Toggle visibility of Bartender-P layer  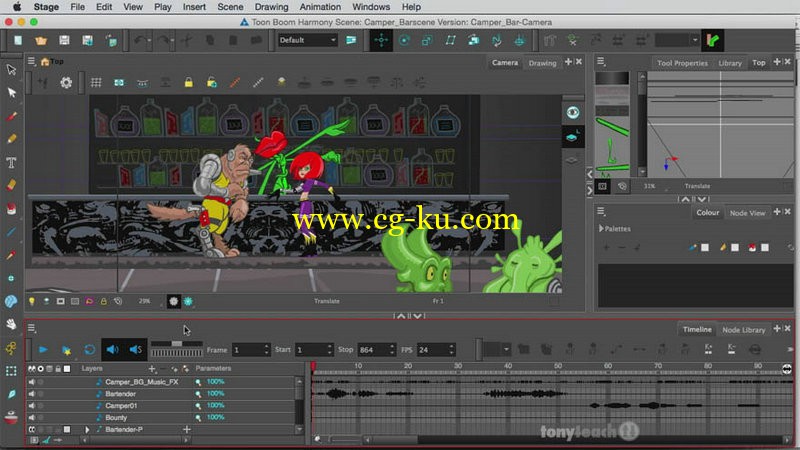coord(32,430)
